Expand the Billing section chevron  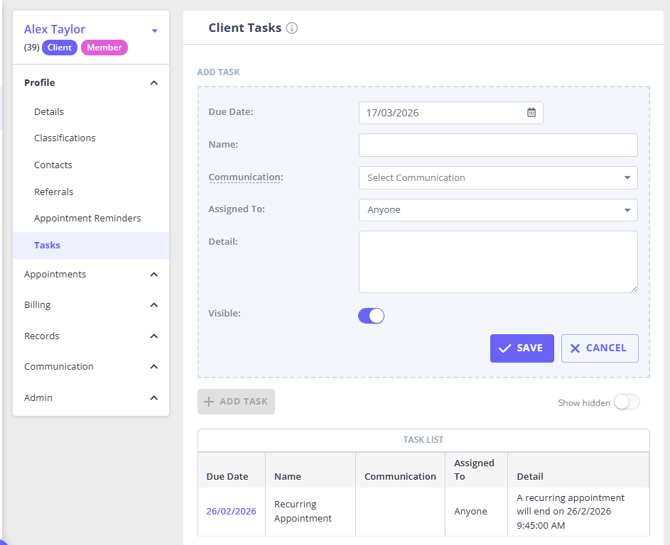[x=153, y=306]
